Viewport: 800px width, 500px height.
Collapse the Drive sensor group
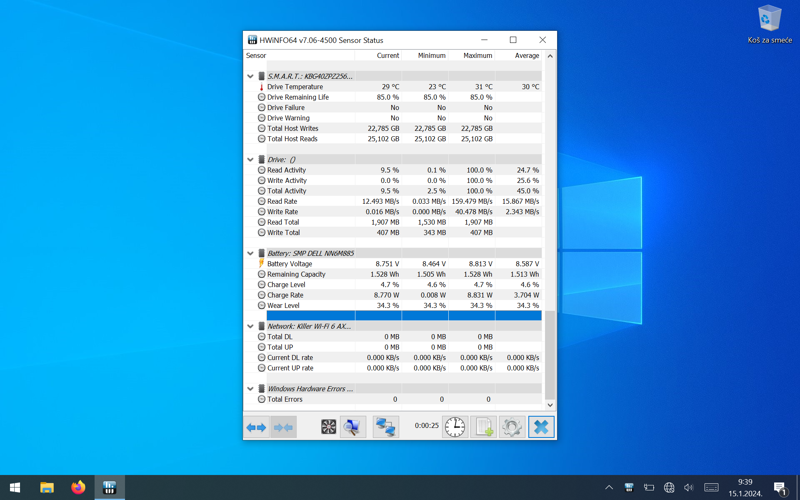pos(251,159)
